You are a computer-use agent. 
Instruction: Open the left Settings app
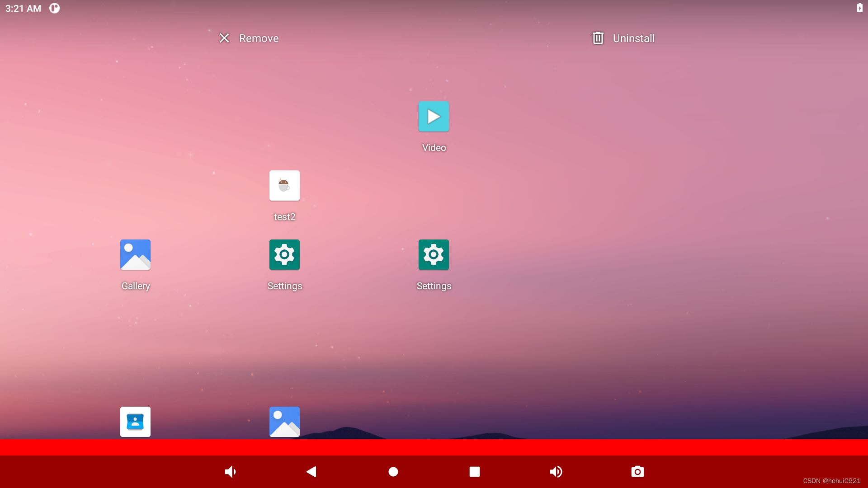point(284,254)
